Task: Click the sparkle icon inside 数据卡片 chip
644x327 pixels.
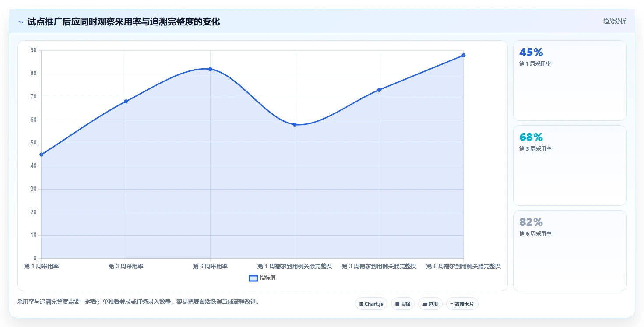Action: (452, 304)
